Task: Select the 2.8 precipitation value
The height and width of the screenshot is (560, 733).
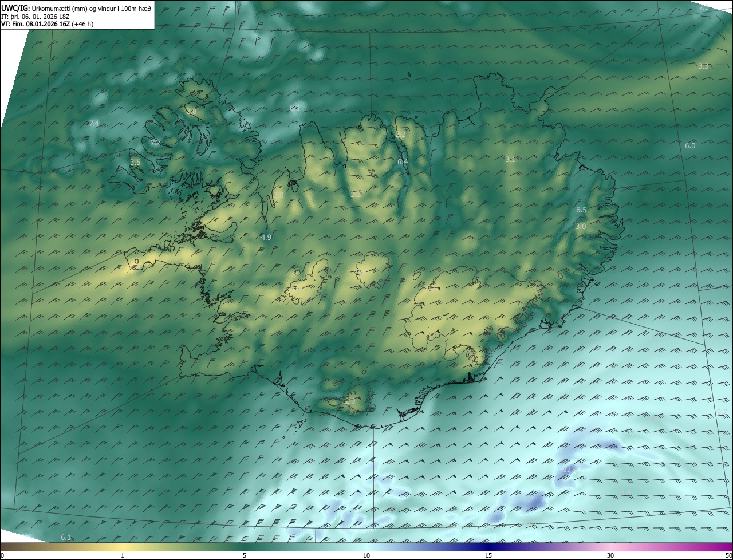Action: [192, 111]
